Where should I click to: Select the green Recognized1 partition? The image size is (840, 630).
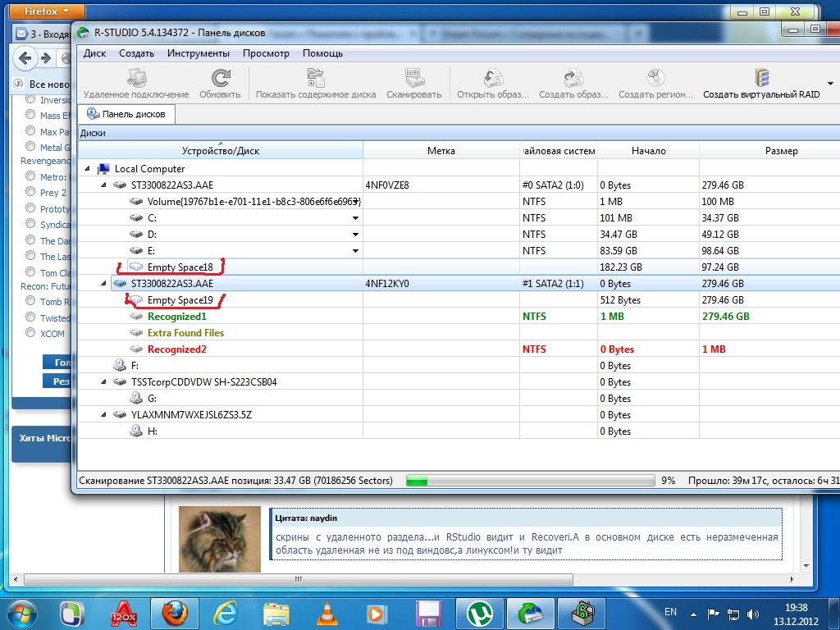click(x=177, y=317)
